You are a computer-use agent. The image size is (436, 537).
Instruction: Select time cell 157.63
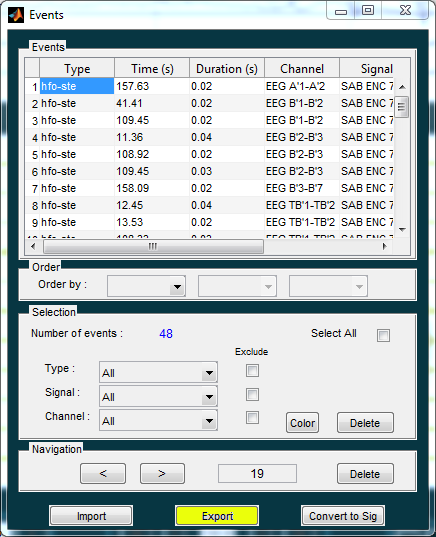[152, 86]
